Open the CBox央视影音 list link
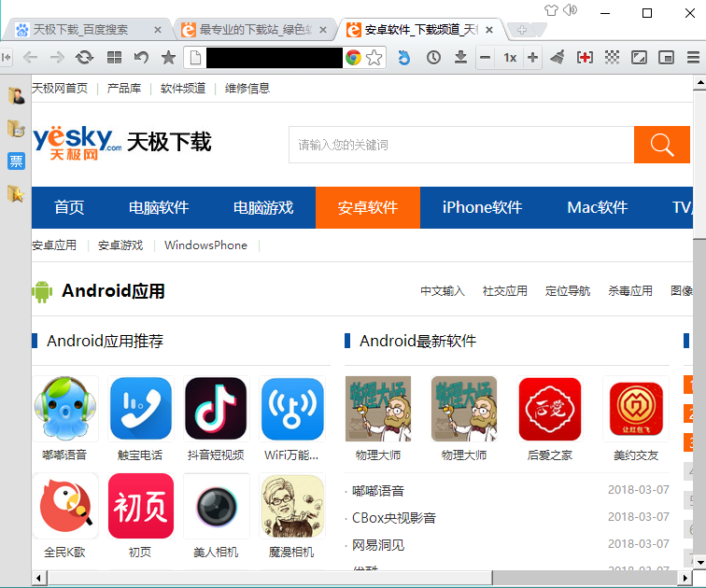706x588 pixels. pos(393,517)
